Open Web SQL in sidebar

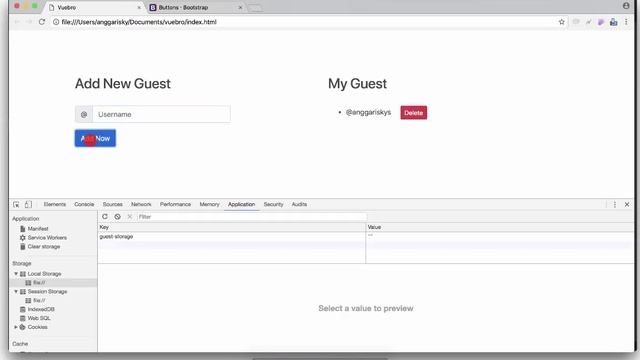pos(39,318)
